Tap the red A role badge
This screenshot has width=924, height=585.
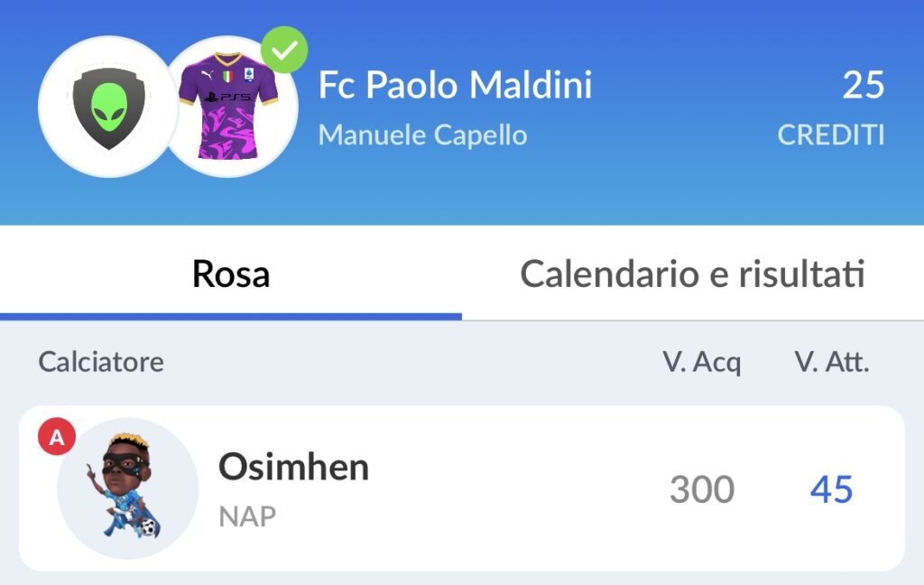tap(57, 436)
